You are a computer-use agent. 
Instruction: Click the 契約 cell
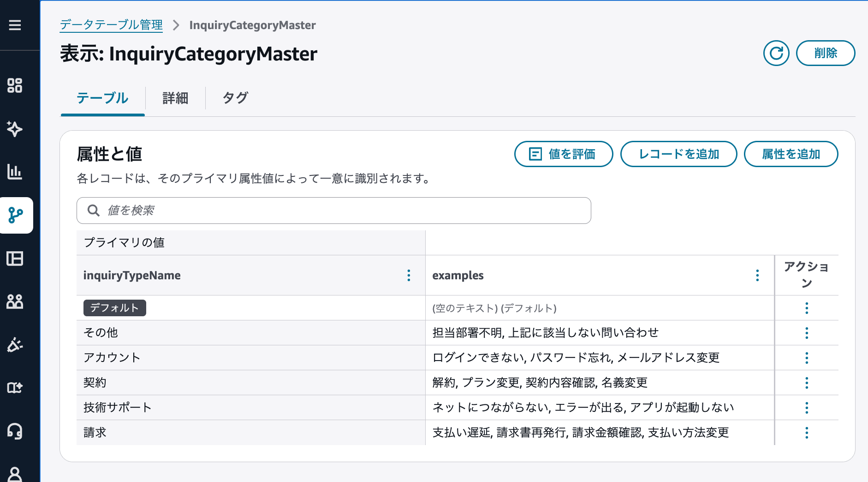[251, 383]
